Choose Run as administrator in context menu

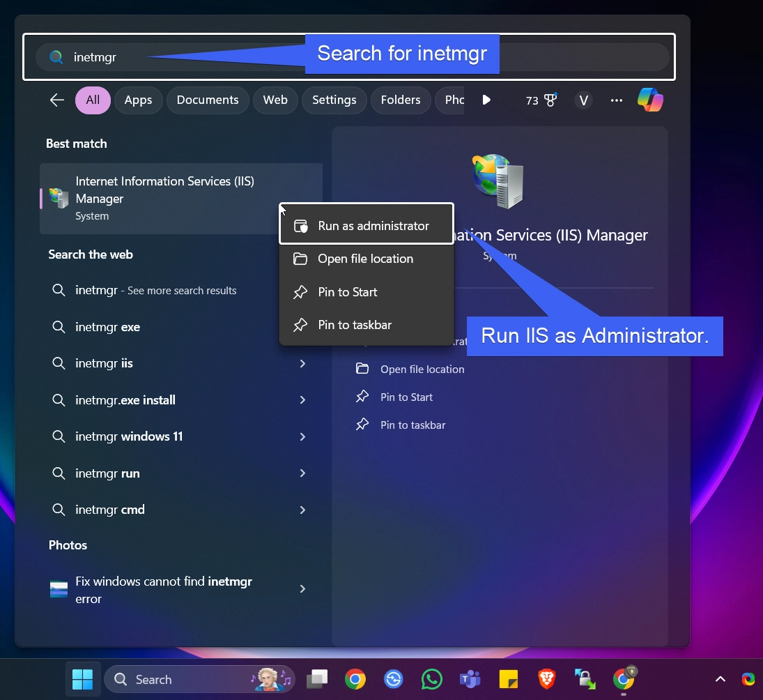[367, 226]
